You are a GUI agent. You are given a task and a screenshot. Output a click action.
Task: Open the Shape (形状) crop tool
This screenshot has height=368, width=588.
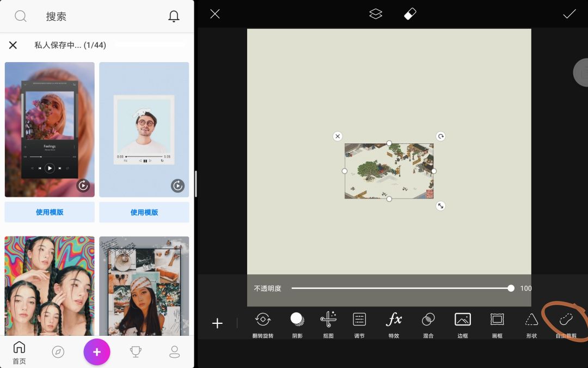point(531,323)
